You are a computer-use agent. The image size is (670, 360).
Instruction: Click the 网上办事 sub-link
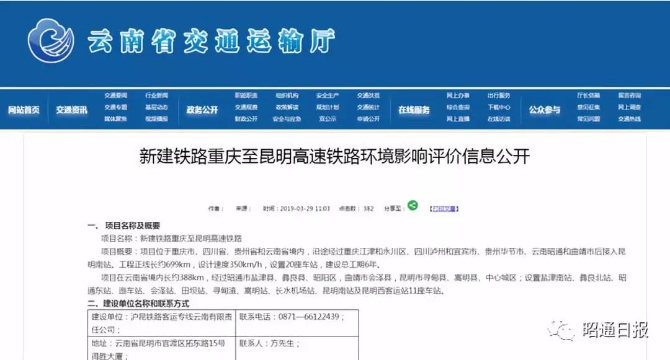pos(458,96)
